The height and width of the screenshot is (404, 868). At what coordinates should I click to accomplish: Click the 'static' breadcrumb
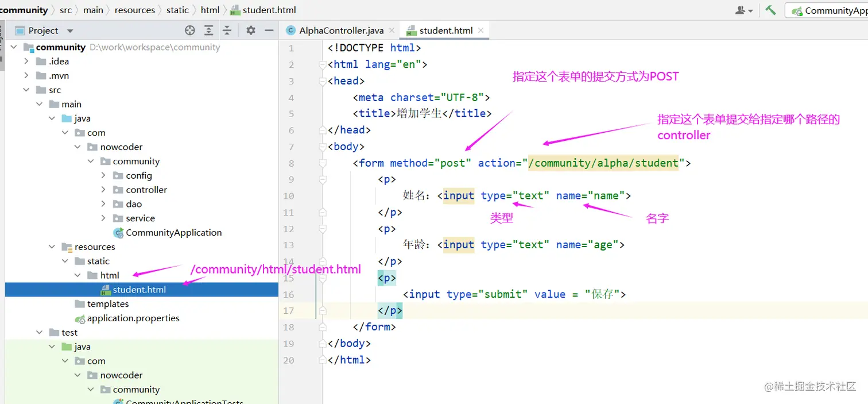(x=177, y=10)
